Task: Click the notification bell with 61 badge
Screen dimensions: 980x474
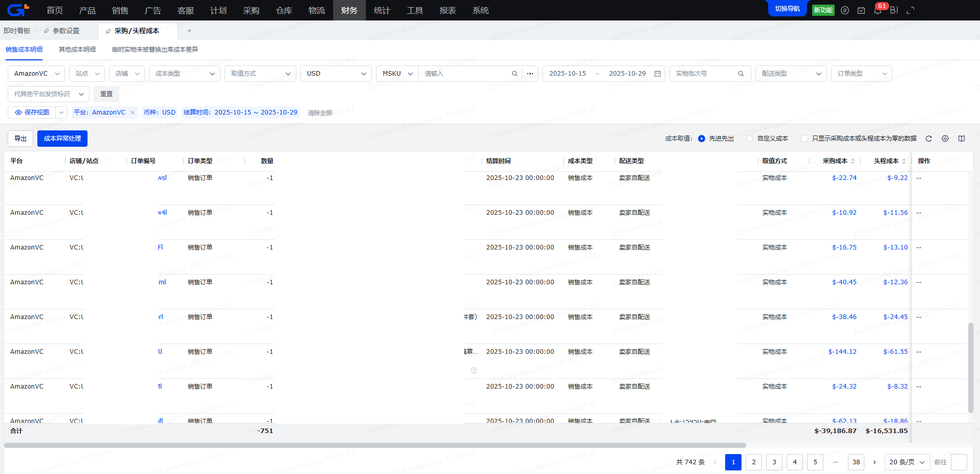Action: pos(878,11)
